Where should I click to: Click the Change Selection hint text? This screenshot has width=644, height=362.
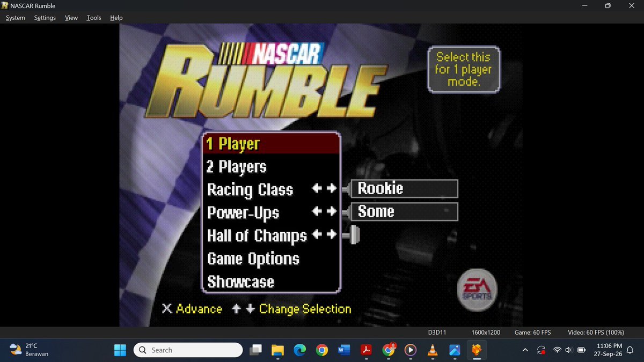click(305, 309)
